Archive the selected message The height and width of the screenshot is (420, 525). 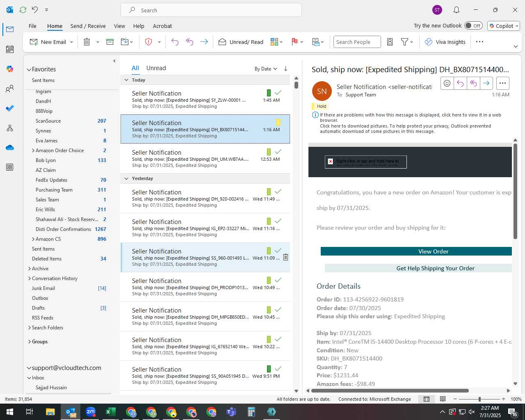tap(110, 42)
